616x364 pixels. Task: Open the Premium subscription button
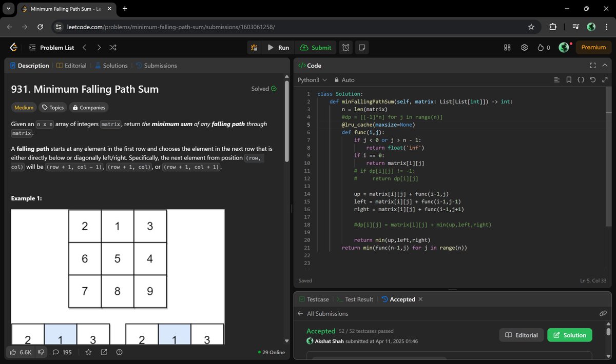[x=593, y=47]
